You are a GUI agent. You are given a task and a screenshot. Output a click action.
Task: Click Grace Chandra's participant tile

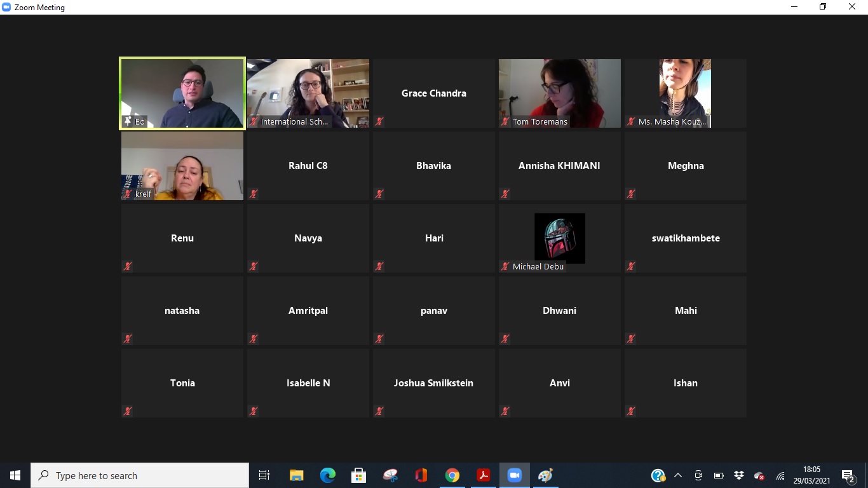(x=433, y=93)
